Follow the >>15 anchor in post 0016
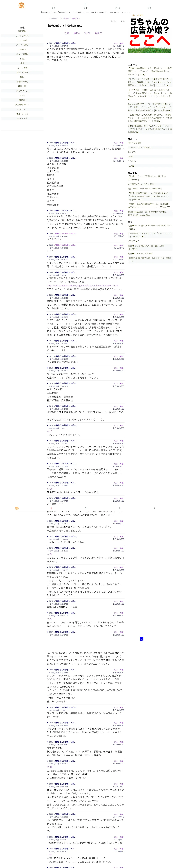Screen dimensions: 174x868 [49, 431]
